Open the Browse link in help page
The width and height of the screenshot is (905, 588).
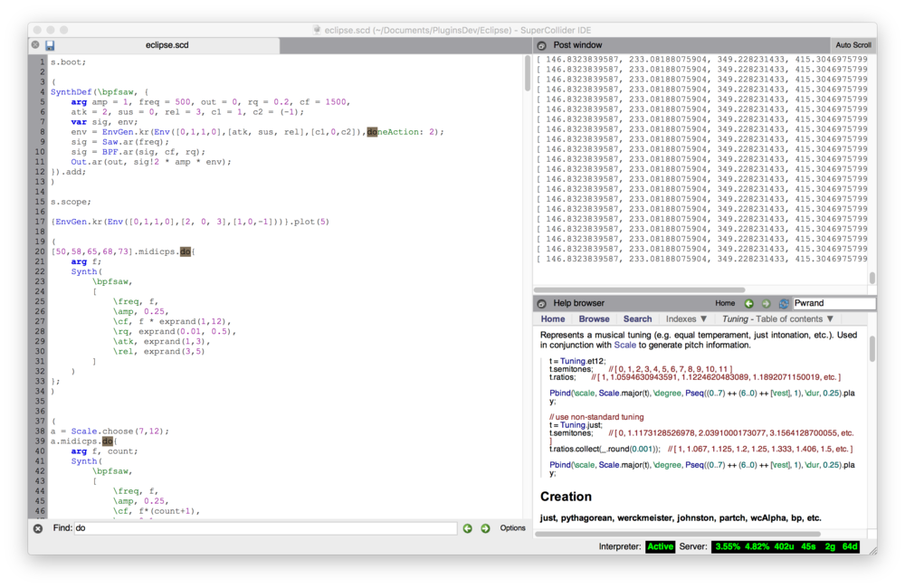[x=594, y=319]
